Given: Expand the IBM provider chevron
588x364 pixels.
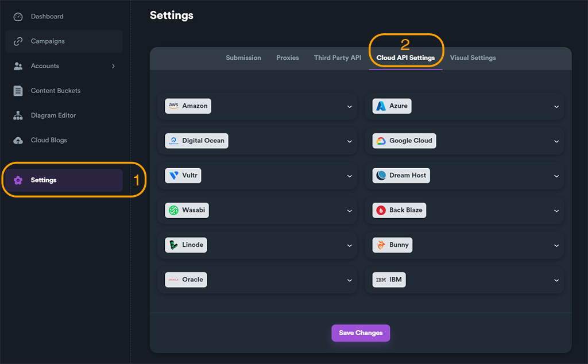Looking at the screenshot, I should tap(556, 280).
